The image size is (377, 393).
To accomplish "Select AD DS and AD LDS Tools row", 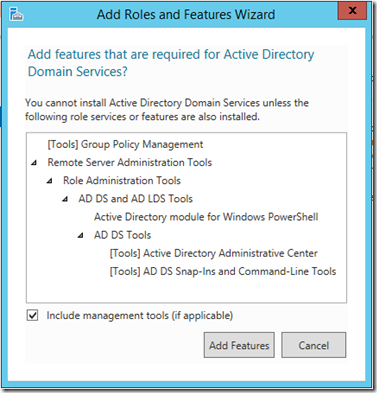I will point(136,199).
